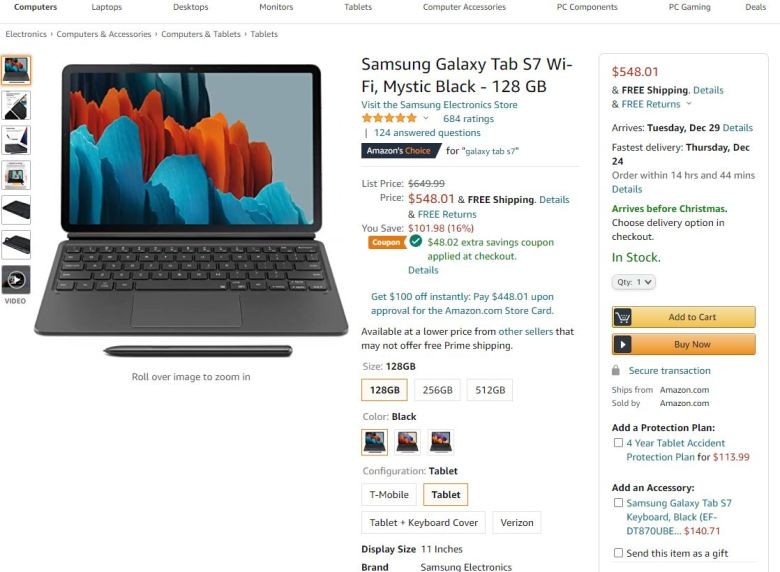Enable Send this item as a gift
Screen dimensions: 780x572
coord(618,553)
